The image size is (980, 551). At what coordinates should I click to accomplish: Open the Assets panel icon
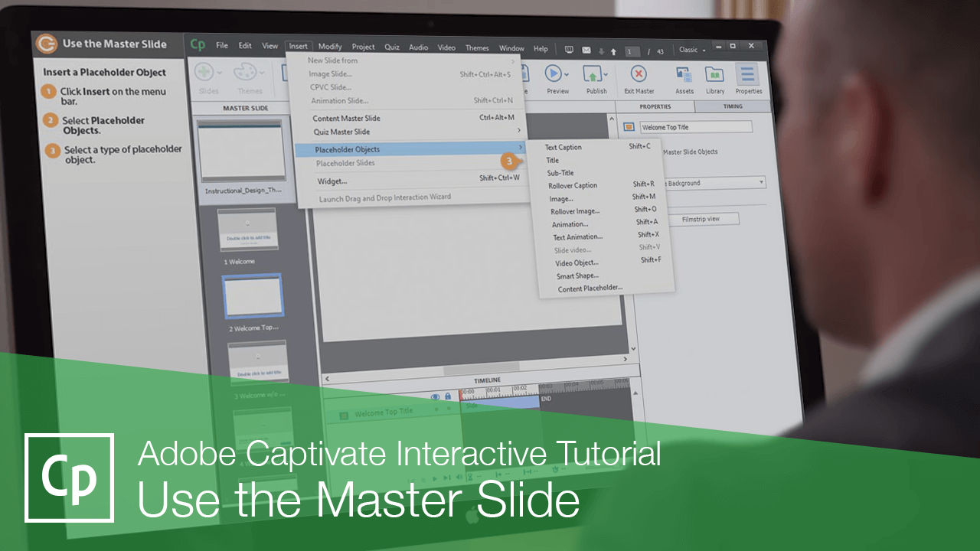(684, 74)
